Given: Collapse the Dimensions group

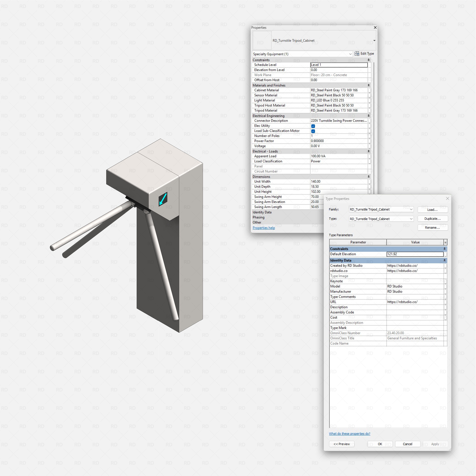Looking at the screenshot, I should [x=369, y=177].
